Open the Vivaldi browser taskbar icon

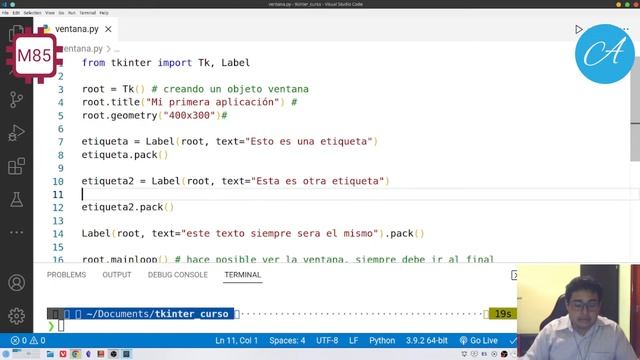[x=63, y=354]
